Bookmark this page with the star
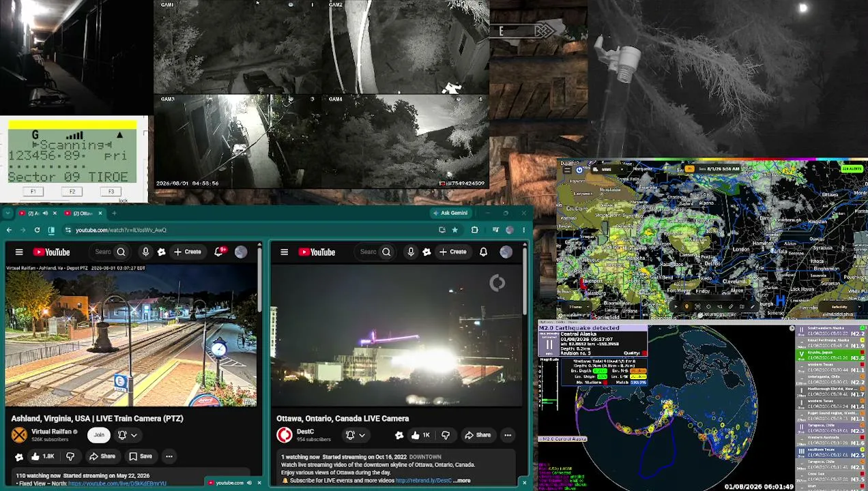 click(454, 230)
